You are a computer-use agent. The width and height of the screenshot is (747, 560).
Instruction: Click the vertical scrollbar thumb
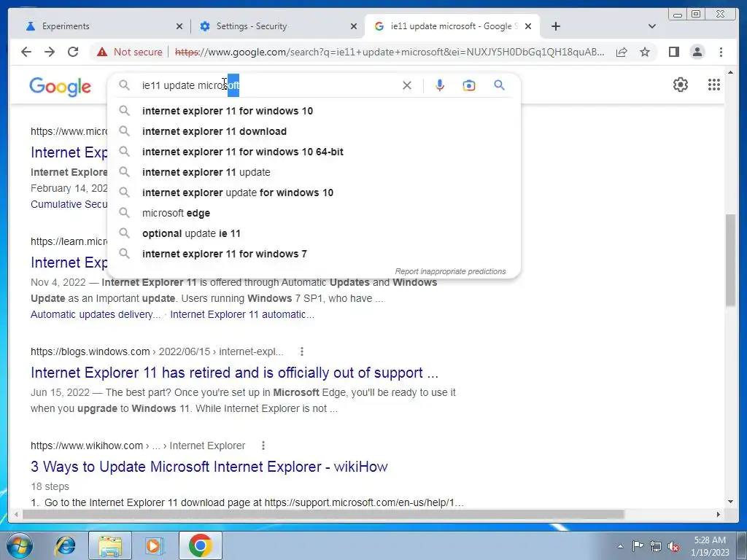(730, 260)
